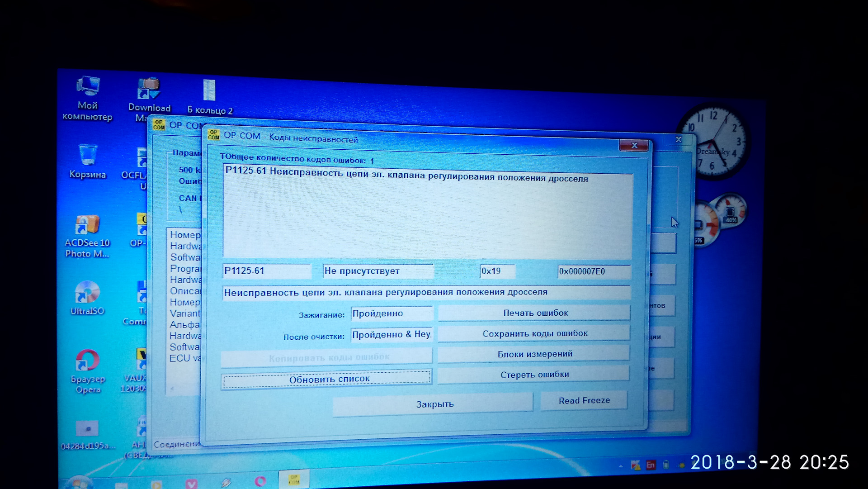
Task: Select the Альфа row in background OP-COM list
Action: (184, 324)
